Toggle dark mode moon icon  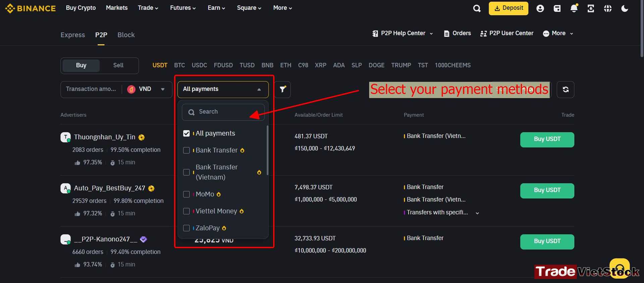[625, 8]
